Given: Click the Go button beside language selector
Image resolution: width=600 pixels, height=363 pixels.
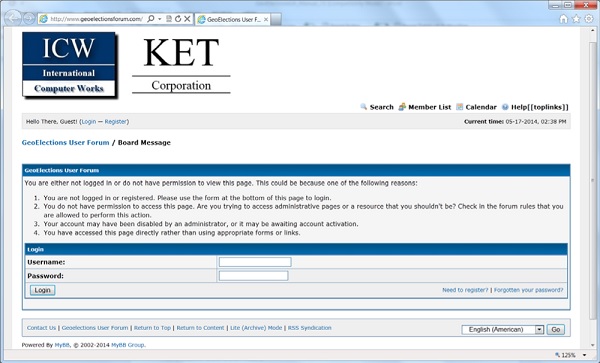Looking at the screenshot, I should pyautogui.click(x=556, y=329).
